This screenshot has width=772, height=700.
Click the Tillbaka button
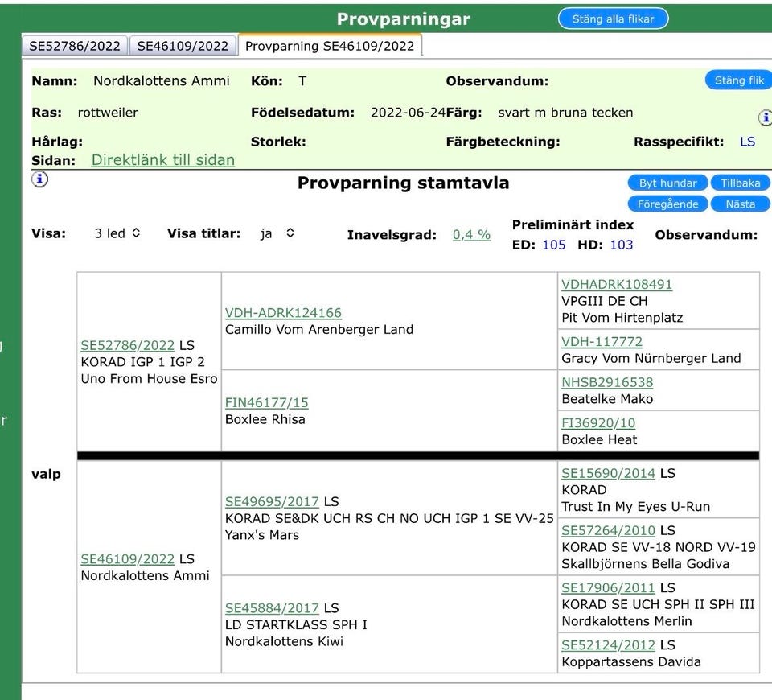pos(740,183)
